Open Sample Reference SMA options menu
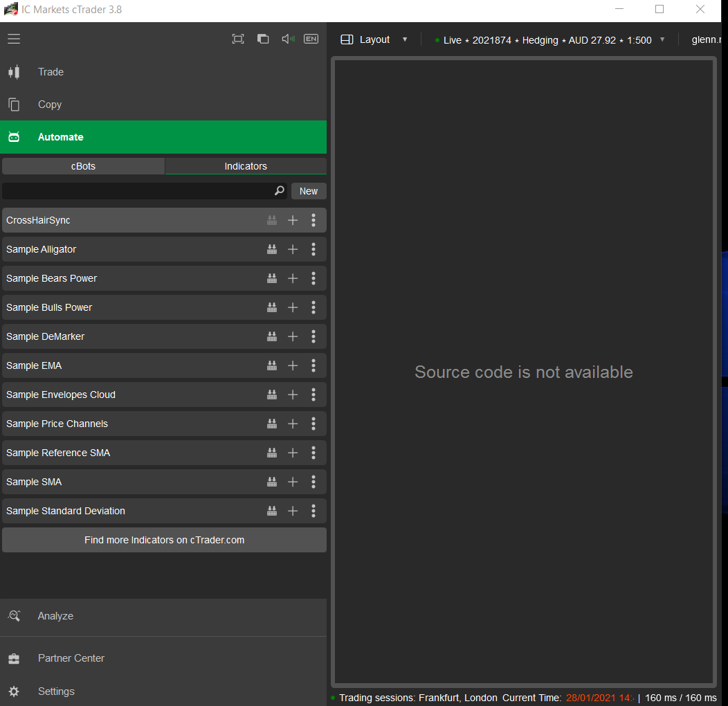The height and width of the screenshot is (706, 728). click(x=313, y=453)
